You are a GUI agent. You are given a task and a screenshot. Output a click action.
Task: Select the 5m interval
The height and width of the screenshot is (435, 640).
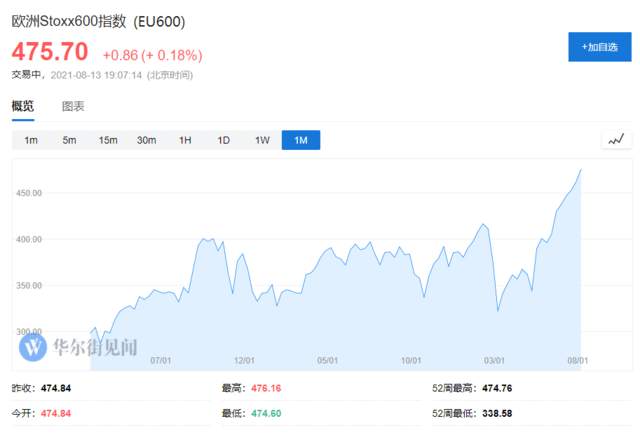[x=69, y=140]
